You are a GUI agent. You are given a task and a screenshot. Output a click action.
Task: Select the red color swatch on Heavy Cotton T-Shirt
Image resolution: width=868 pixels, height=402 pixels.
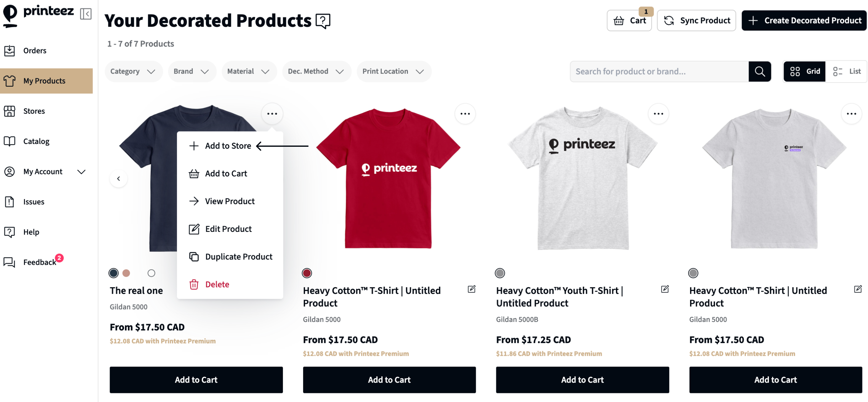point(306,273)
